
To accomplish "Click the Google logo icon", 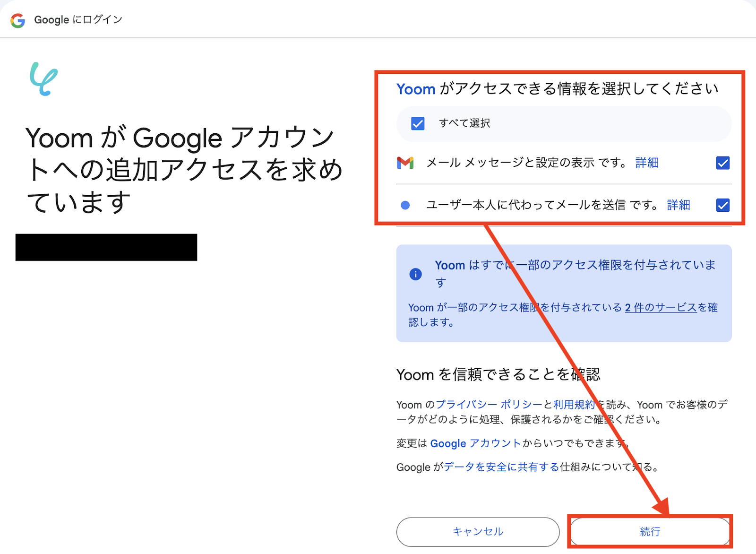I will [x=18, y=20].
